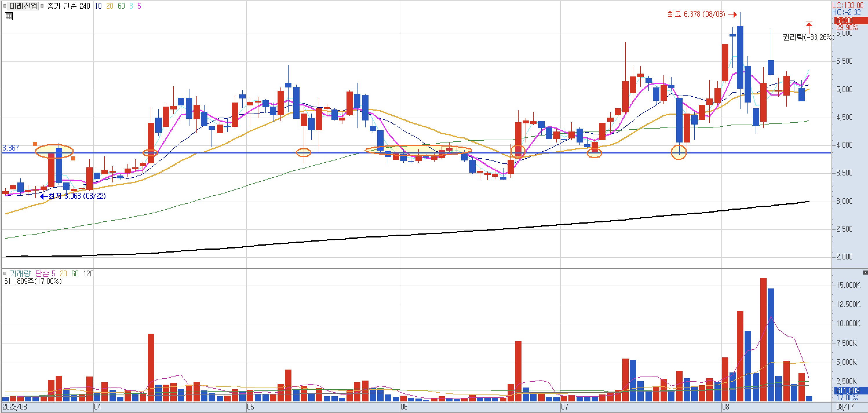
Task: Click the blue arrow at 최저 3,068 label
Action: click(x=43, y=196)
